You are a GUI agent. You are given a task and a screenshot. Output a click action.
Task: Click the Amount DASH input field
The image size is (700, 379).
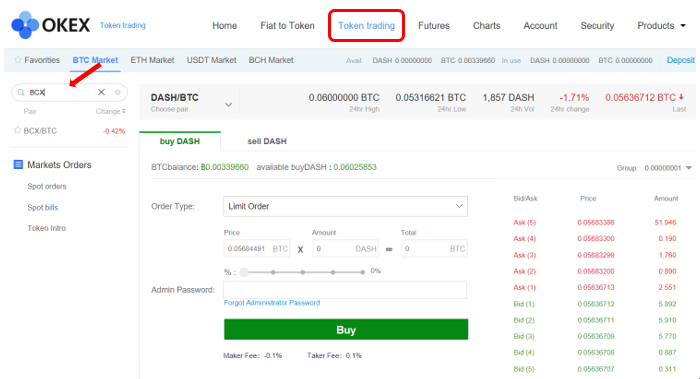[345, 249]
